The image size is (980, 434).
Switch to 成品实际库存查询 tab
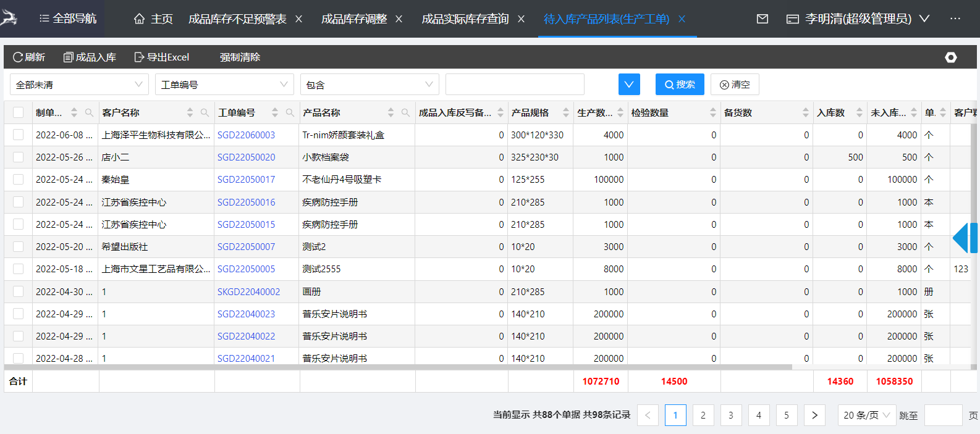point(465,19)
